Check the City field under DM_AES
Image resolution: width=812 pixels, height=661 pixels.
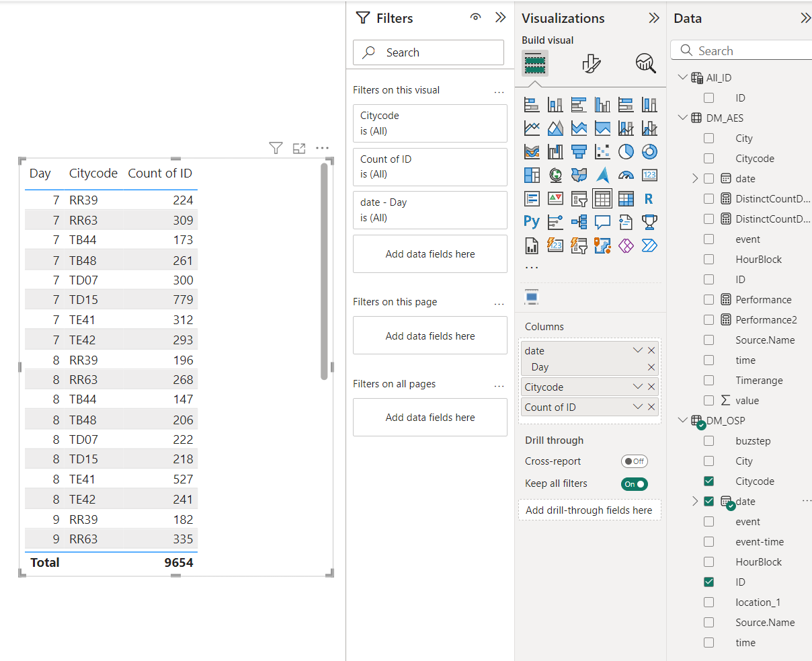point(708,138)
